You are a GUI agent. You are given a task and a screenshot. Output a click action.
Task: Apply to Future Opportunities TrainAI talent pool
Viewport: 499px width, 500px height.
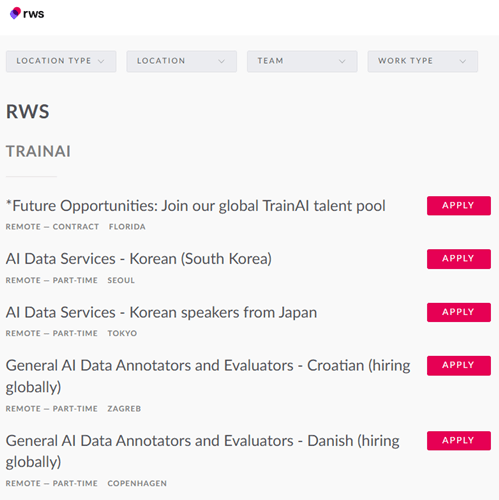point(459,205)
